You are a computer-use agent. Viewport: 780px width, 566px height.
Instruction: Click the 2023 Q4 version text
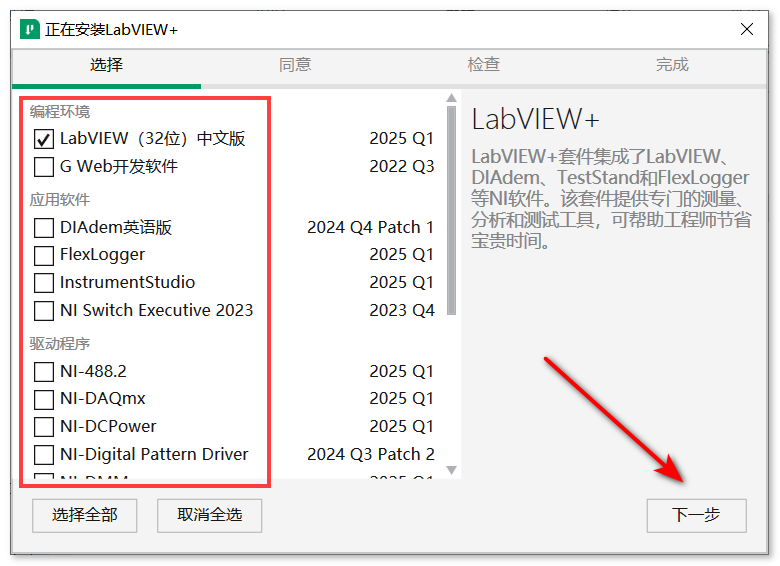tap(401, 310)
